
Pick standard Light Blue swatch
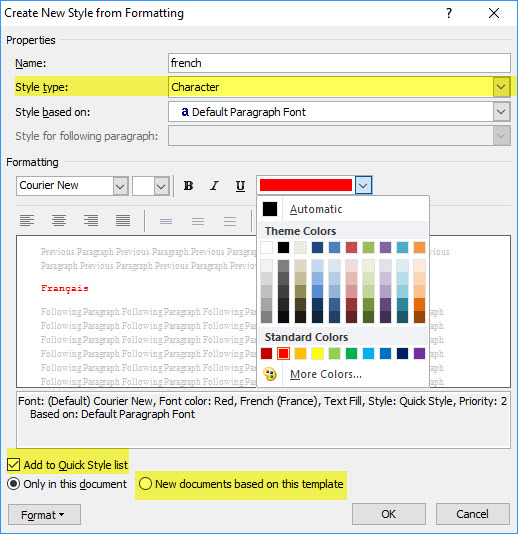(368, 354)
